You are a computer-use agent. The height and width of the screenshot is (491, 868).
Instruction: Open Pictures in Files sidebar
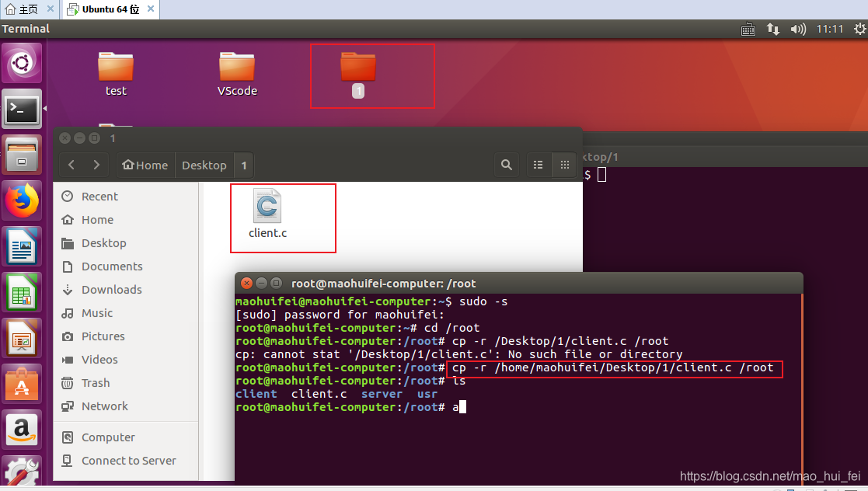[126, 336]
